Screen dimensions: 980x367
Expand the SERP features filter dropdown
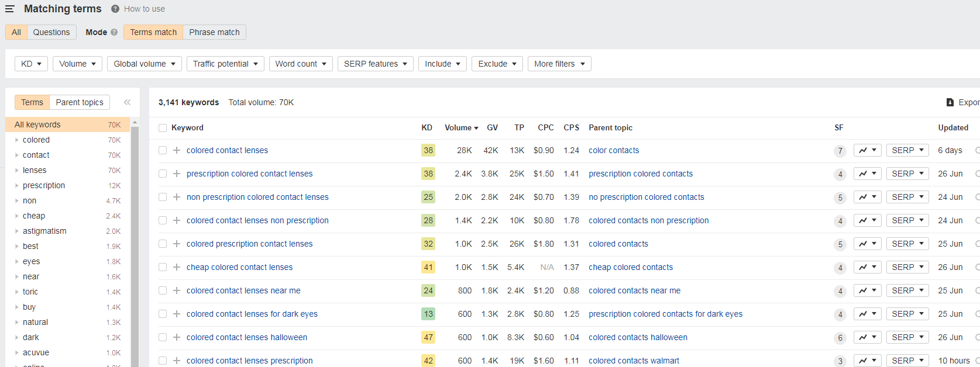(375, 64)
